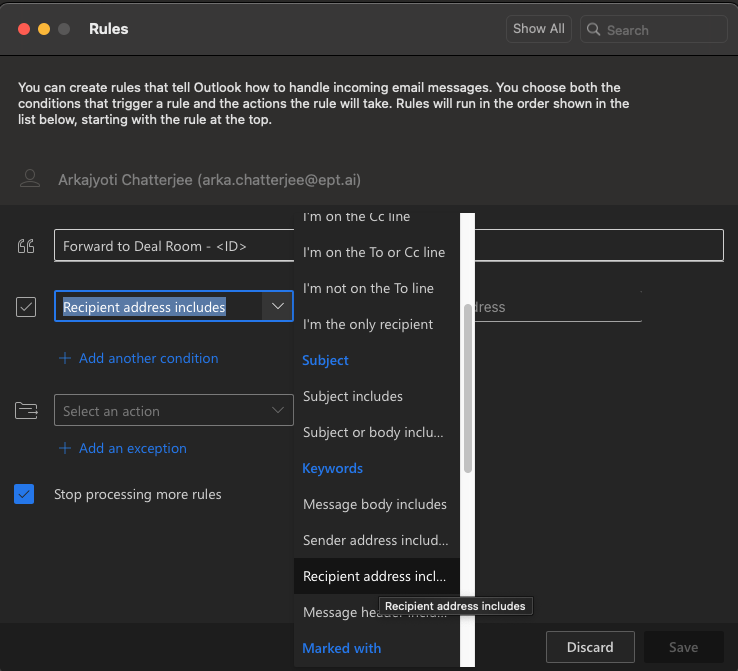Click the Show All button

click(538, 29)
